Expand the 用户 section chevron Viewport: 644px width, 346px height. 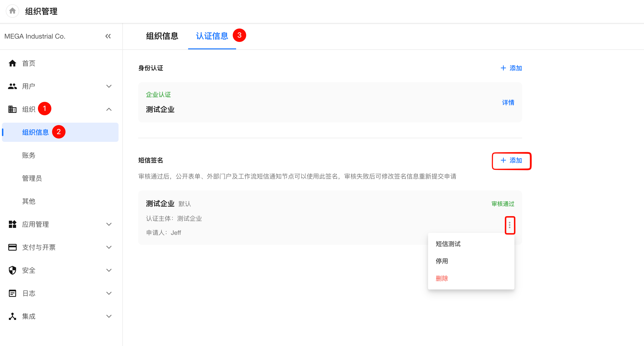[x=109, y=86]
